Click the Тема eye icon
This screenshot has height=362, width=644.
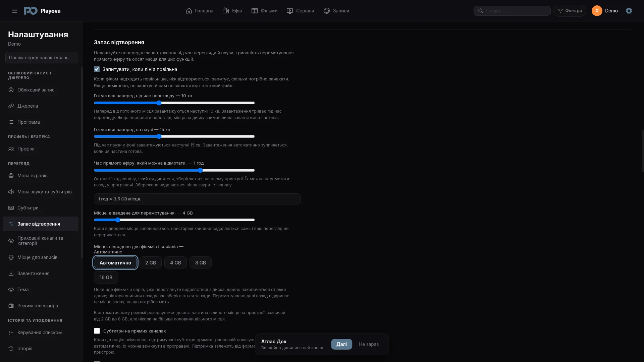coord(11,290)
